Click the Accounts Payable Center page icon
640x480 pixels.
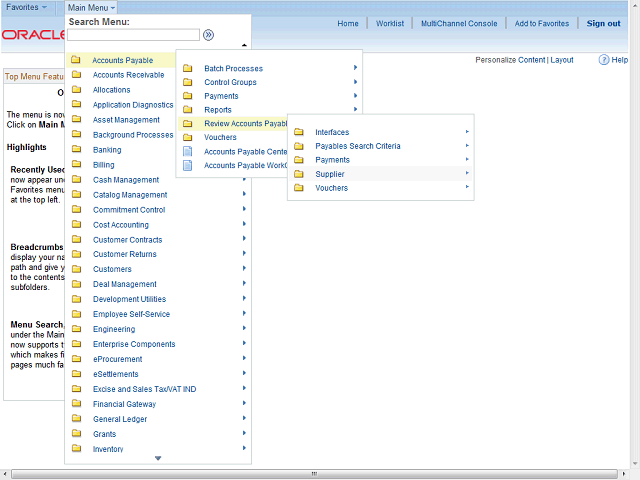click(188, 152)
